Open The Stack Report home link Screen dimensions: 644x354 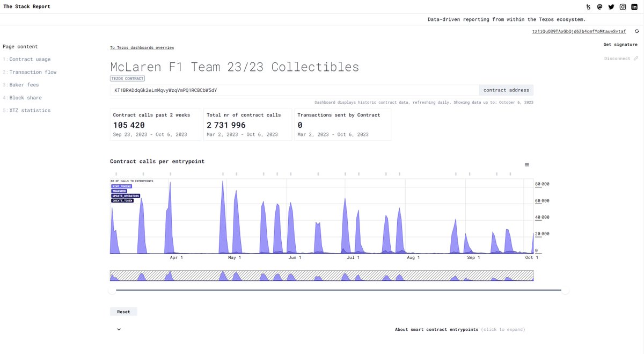[x=27, y=6]
